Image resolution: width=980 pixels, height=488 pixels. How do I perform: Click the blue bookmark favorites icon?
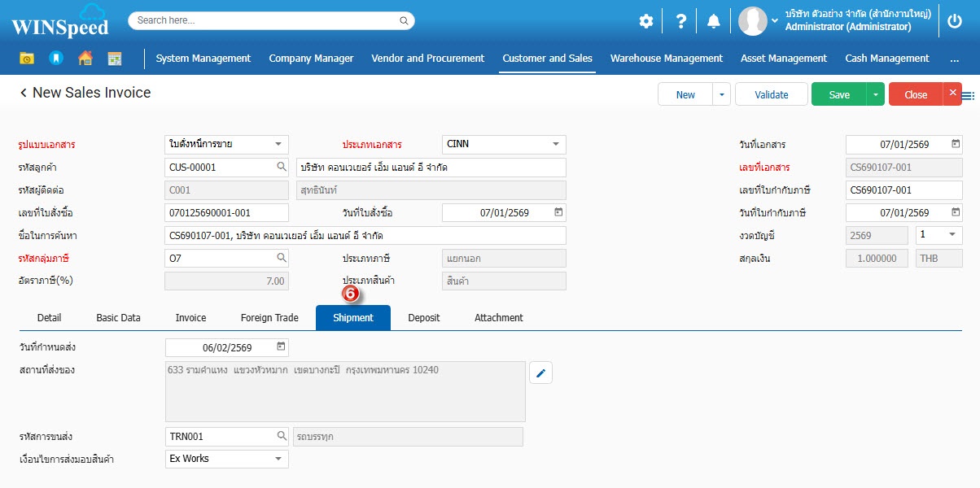point(55,59)
